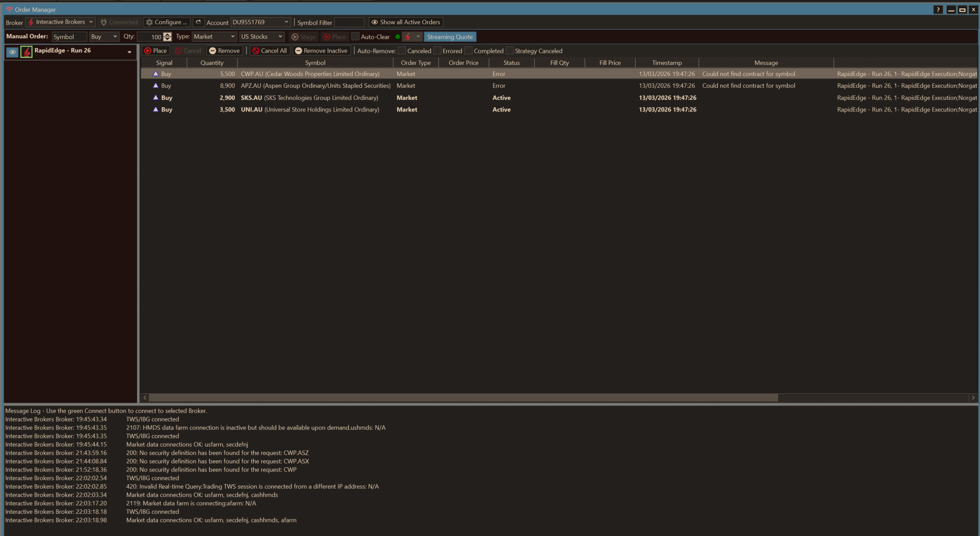Open the Account DU9551769 dropdown

tap(260, 22)
